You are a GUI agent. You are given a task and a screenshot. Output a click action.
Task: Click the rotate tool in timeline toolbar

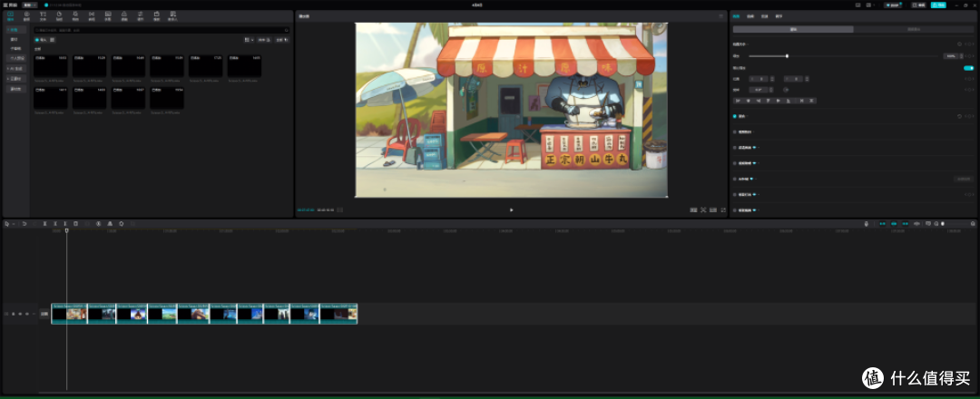click(x=121, y=224)
